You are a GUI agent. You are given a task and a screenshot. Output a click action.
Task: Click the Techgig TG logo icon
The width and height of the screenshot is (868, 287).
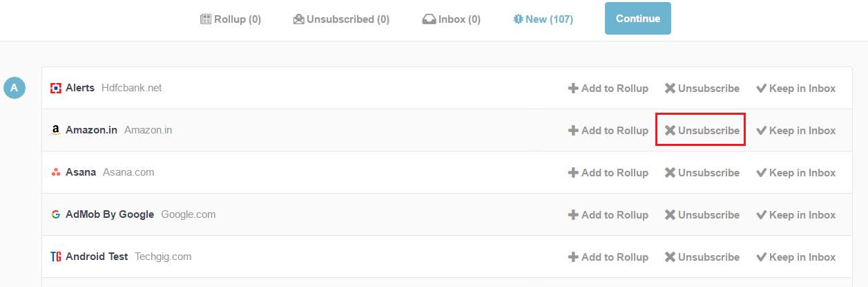coord(56,257)
